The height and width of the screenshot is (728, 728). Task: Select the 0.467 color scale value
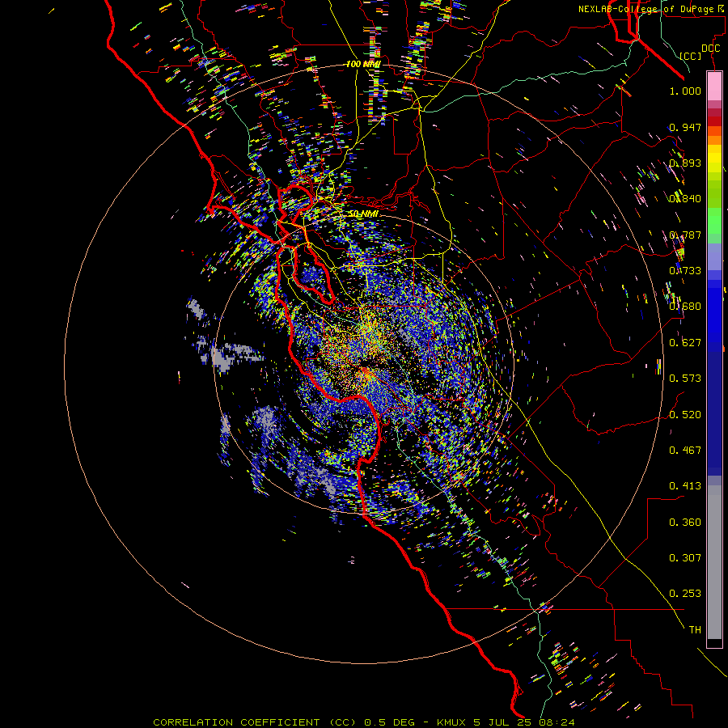click(685, 451)
